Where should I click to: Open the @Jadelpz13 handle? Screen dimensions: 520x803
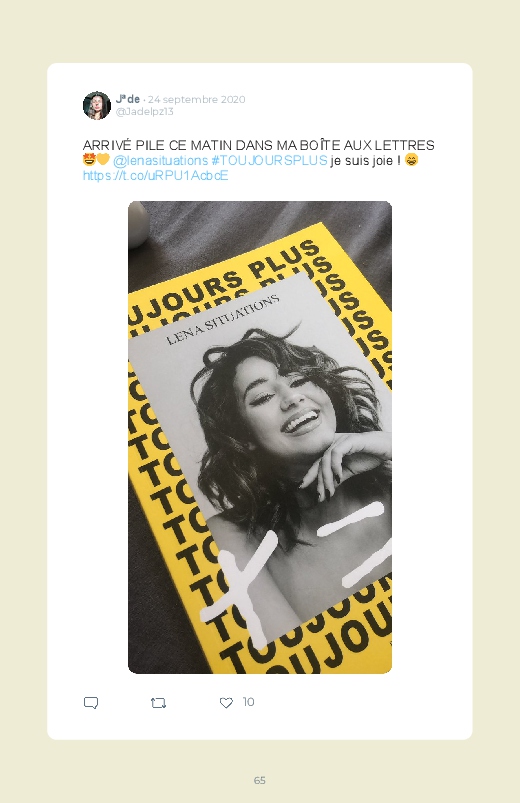pyautogui.click(x=144, y=112)
